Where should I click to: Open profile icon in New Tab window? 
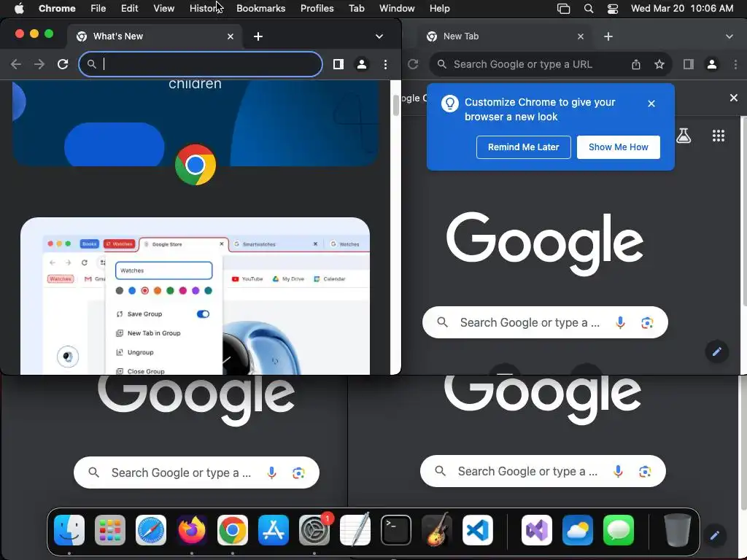point(712,64)
